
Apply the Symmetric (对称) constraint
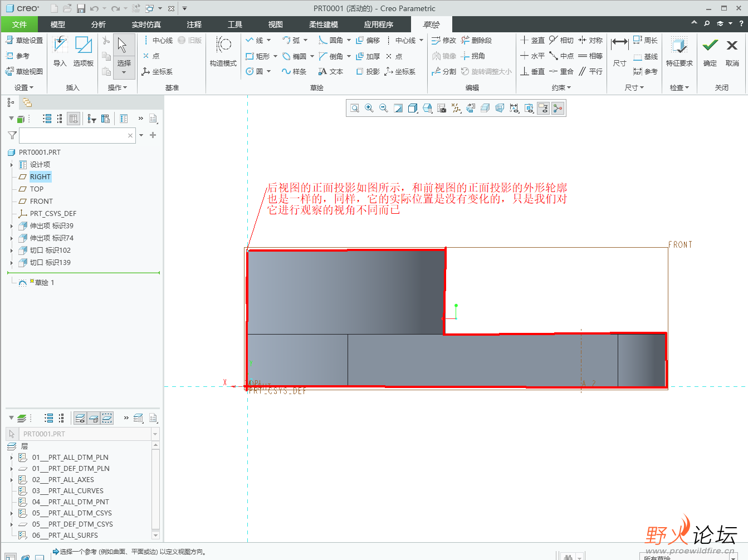pos(590,40)
